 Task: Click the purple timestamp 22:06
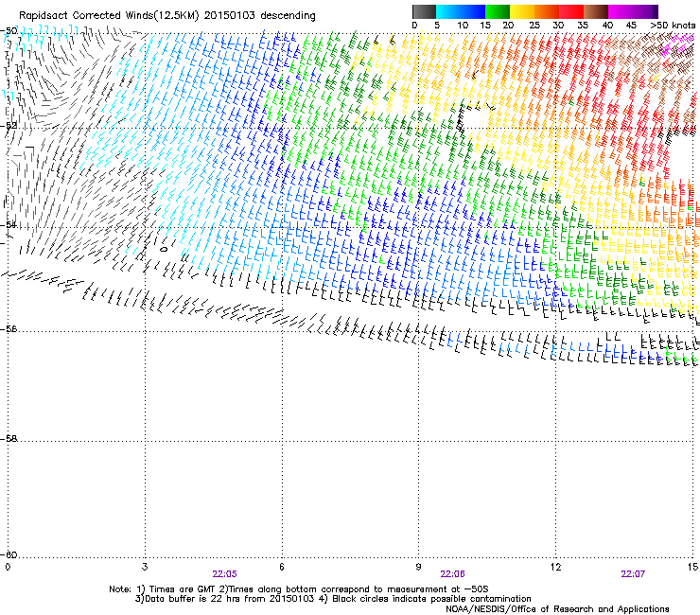coord(453,574)
